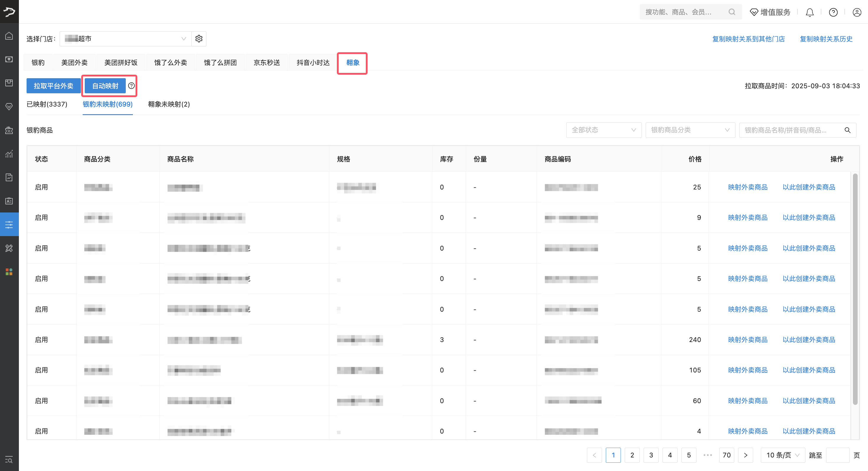Open the user account profile icon
Image resolution: width=868 pixels, height=471 pixels.
[856, 12]
